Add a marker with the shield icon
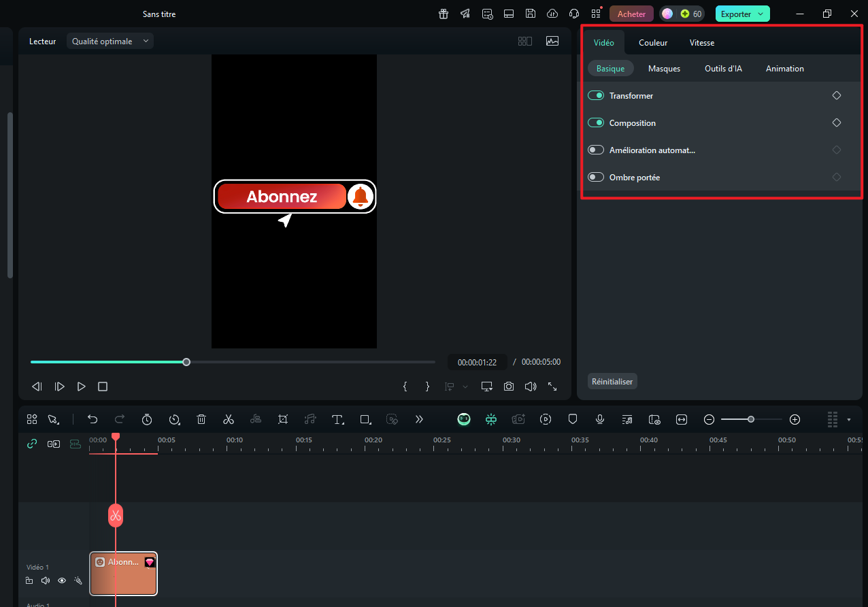Image resolution: width=868 pixels, height=607 pixels. click(x=573, y=419)
